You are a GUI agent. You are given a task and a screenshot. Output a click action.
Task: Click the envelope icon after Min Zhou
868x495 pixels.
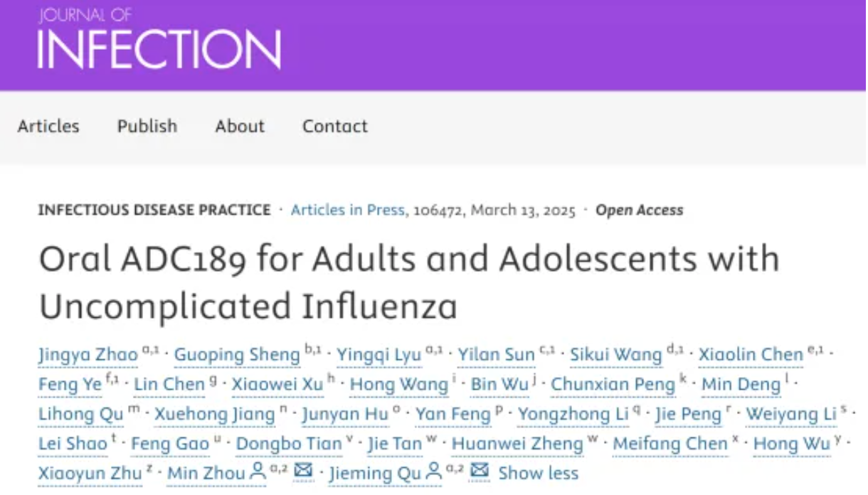pos(303,470)
